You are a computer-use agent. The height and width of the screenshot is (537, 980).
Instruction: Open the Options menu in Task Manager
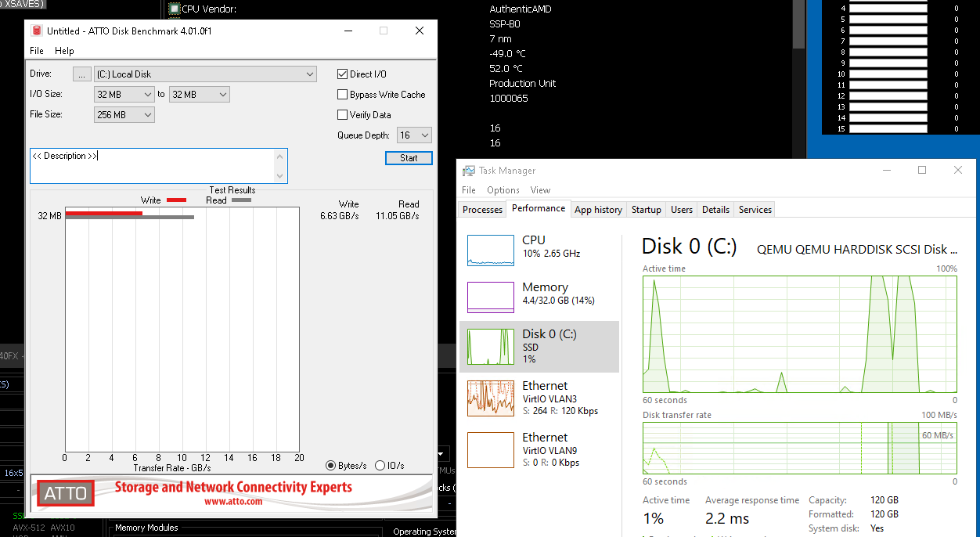pos(503,190)
